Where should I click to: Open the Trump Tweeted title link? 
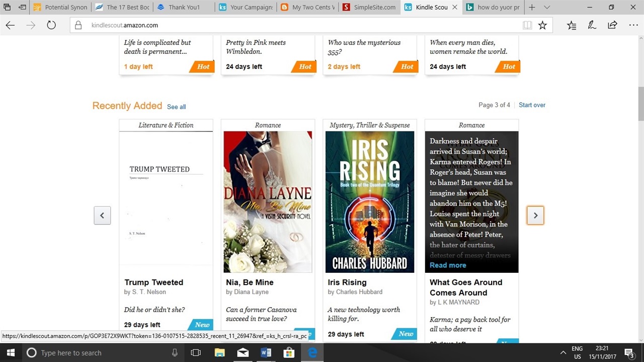(153, 282)
